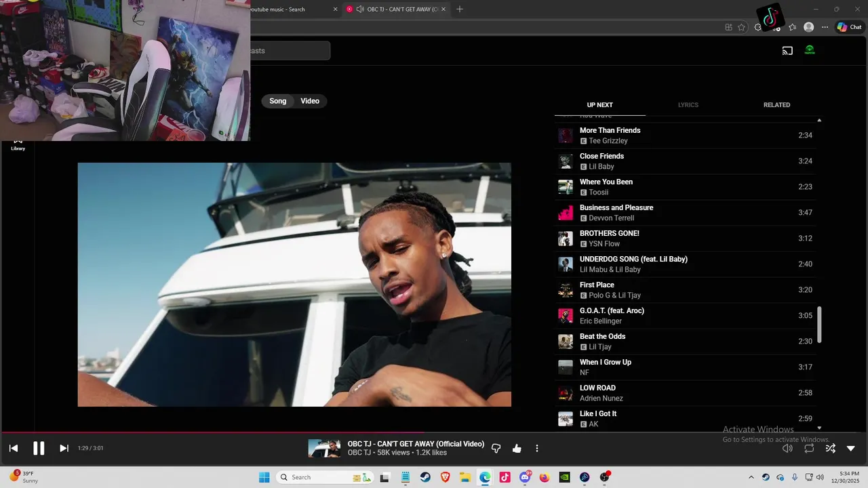868x488 pixels.
Task: Open Brave browser from the taskbar
Action: tap(446, 477)
